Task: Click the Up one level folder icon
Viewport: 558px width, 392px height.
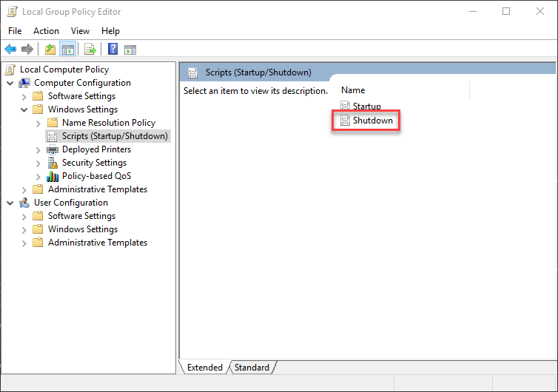Action: coord(50,49)
